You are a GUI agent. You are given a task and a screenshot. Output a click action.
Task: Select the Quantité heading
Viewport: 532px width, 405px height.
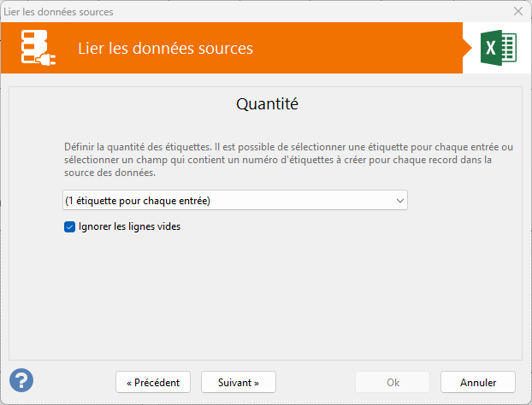(x=266, y=105)
